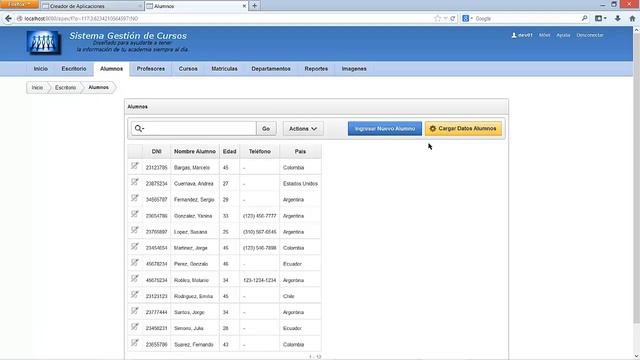Click the Google search box

[527, 18]
